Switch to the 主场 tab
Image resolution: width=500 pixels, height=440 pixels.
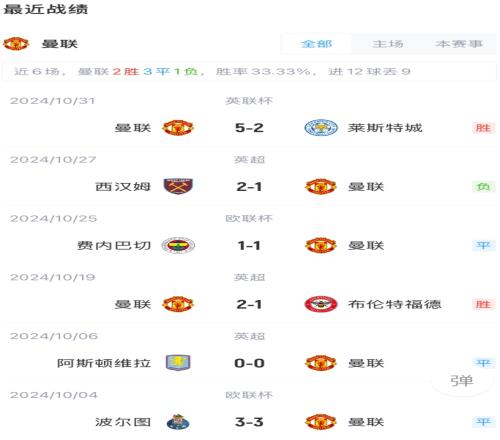click(388, 44)
